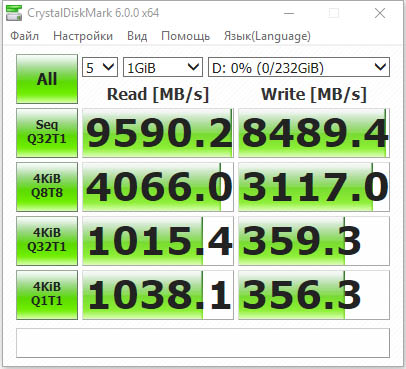The image size is (406, 369).
Task: Start the 4KiB Q8T8 test
Action: point(47,187)
